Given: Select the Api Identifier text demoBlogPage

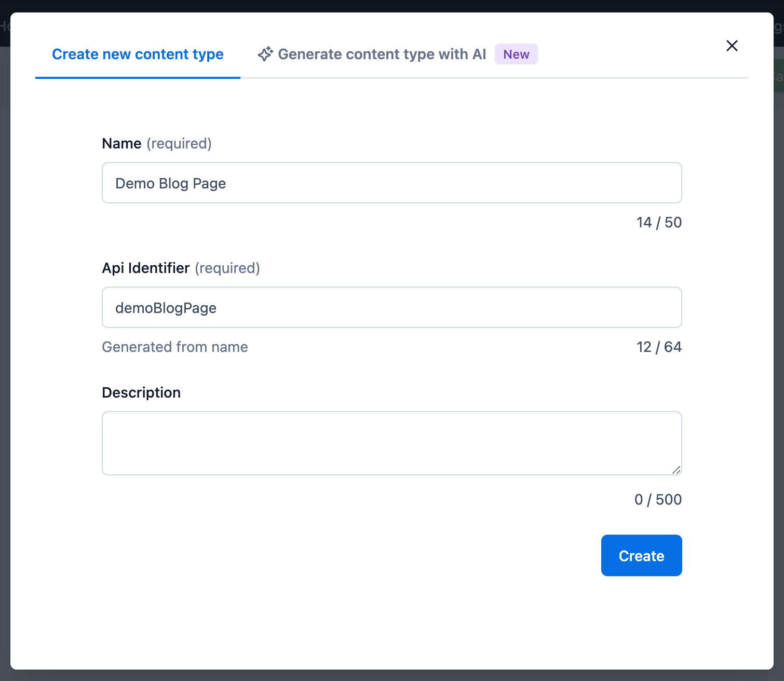Looking at the screenshot, I should tap(165, 307).
